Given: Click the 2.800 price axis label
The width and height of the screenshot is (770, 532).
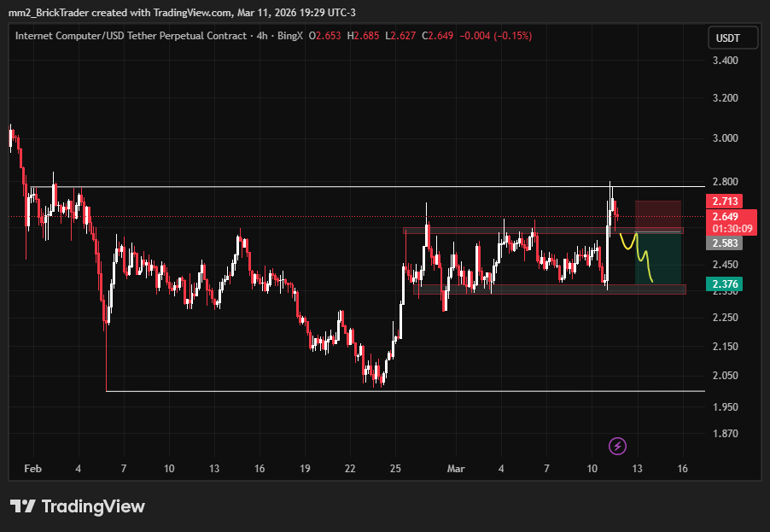Looking at the screenshot, I should click(726, 182).
